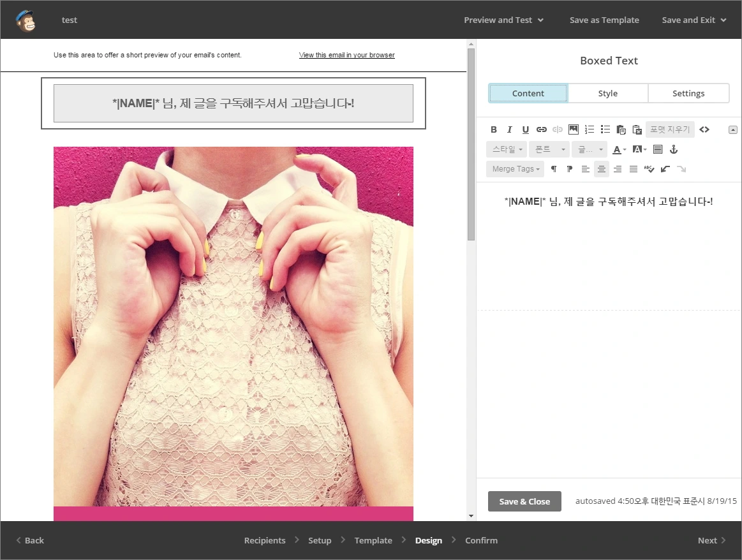Viewport: 742px width, 560px height.
Task: Insert a hyperlink with the link icon
Action: (542, 129)
